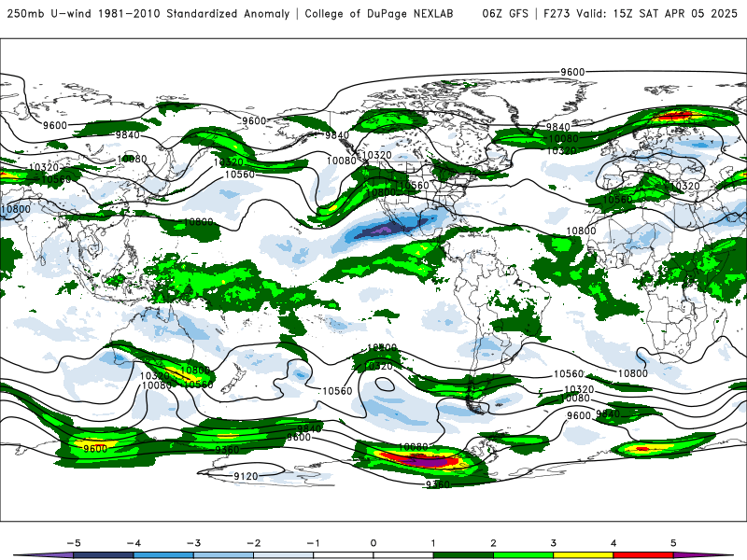
Task: Click the '06Z GFS' model run label
Action: [x=505, y=14]
